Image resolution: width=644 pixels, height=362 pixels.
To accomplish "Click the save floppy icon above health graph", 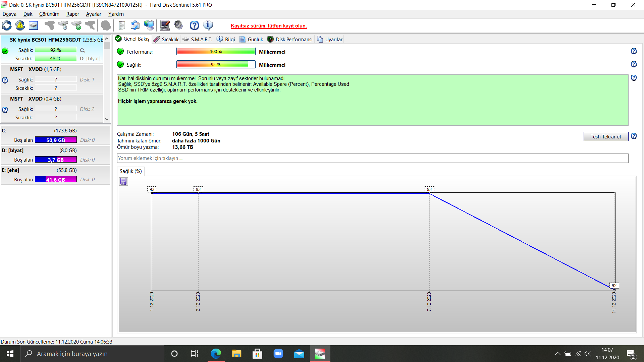I will click(x=123, y=182).
